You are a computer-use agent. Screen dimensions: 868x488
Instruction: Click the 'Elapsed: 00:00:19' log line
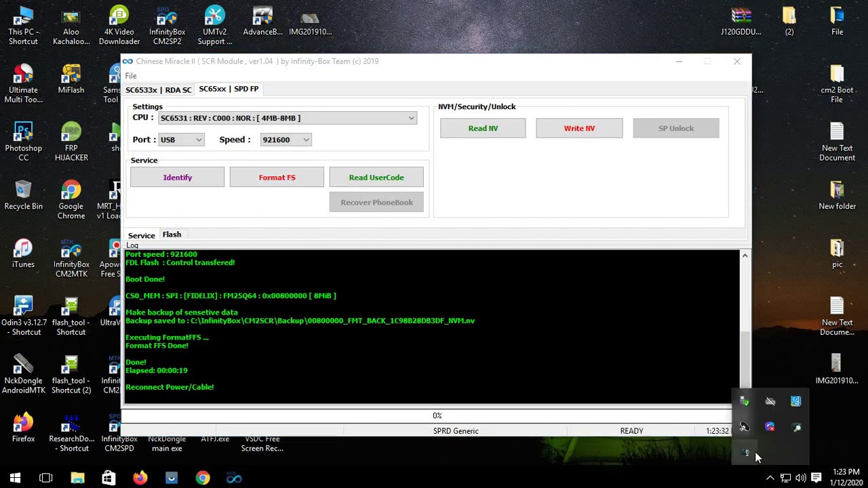coord(156,371)
